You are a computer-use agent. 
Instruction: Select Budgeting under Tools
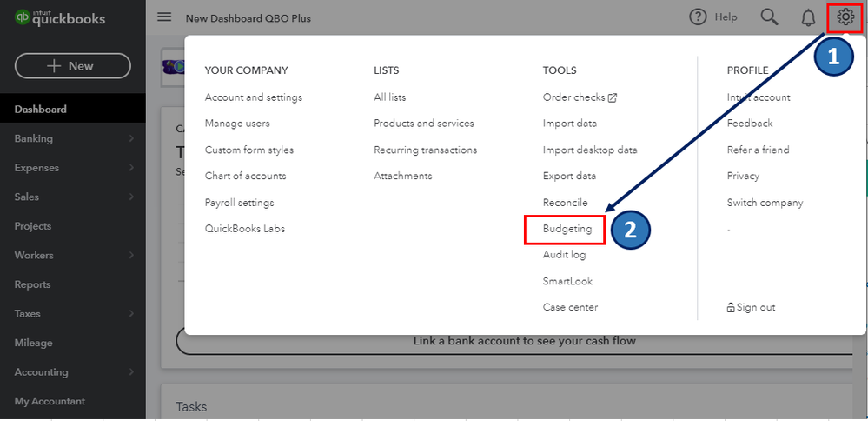coord(567,229)
